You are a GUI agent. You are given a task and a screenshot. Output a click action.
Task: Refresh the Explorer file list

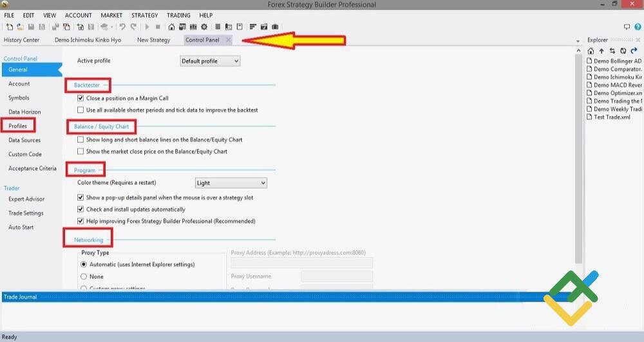[623, 51]
